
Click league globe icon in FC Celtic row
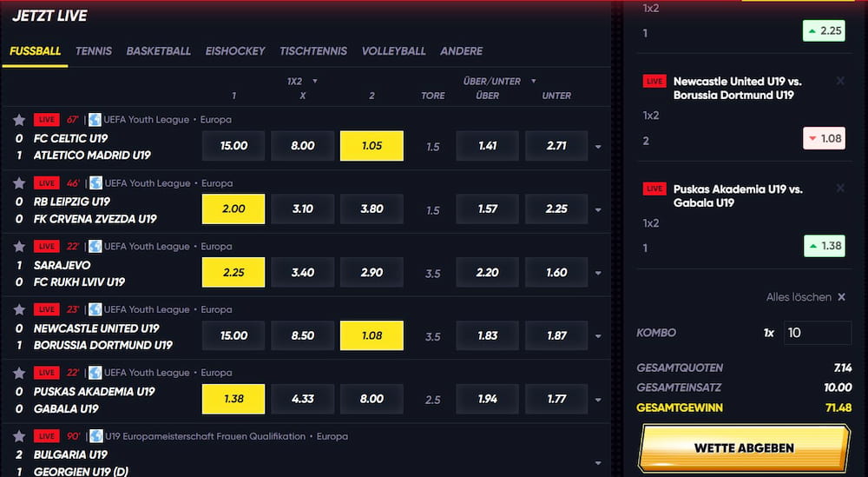[x=95, y=120]
